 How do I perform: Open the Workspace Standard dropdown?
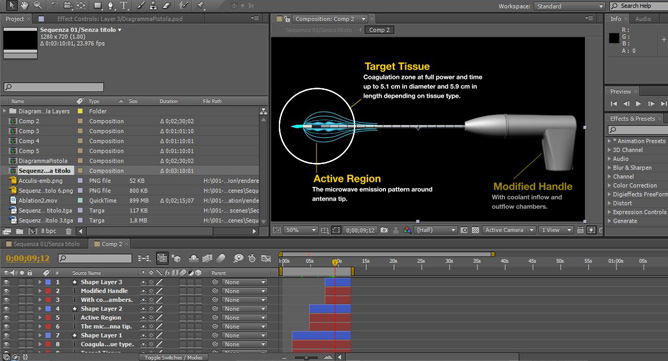click(569, 6)
